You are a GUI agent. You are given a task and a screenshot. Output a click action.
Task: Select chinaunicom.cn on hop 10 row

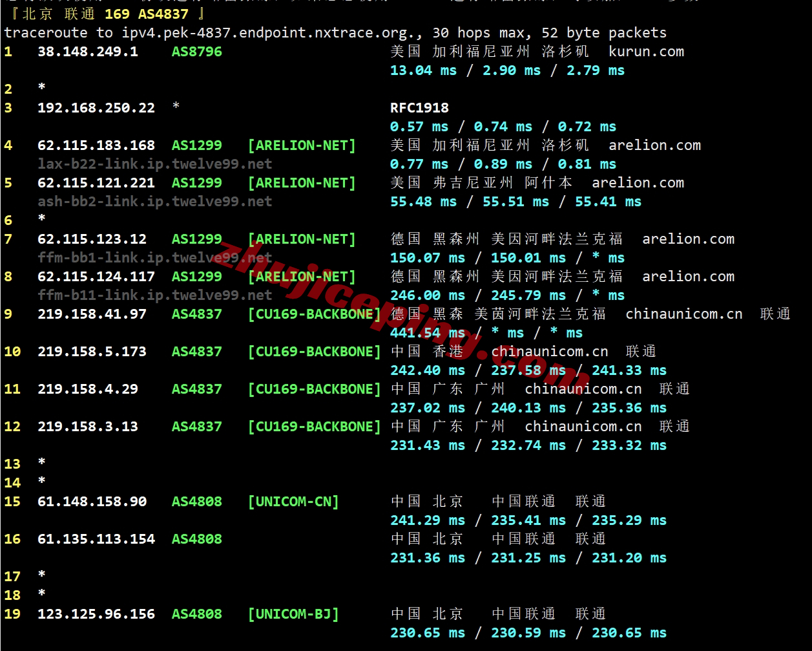(x=550, y=352)
